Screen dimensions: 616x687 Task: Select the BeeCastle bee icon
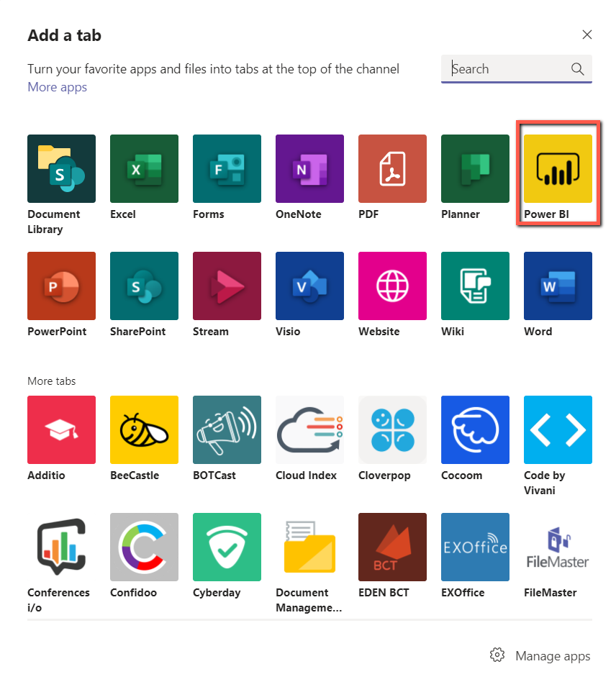pos(144,429)
